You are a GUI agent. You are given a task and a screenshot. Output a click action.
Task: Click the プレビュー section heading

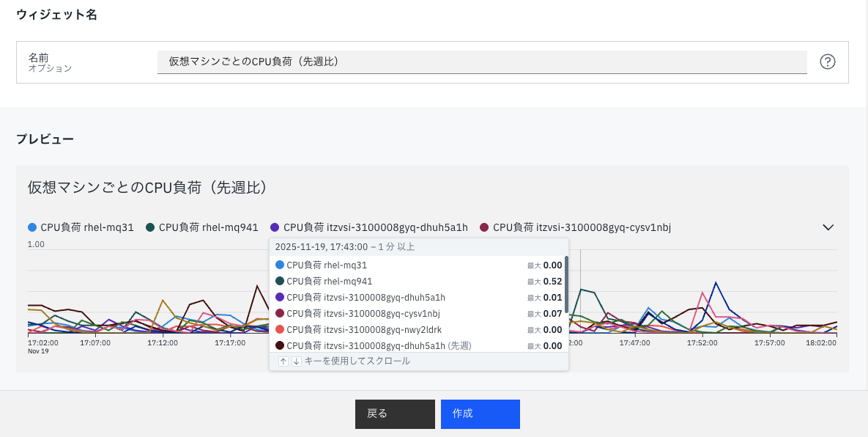[x=45, y=139]
